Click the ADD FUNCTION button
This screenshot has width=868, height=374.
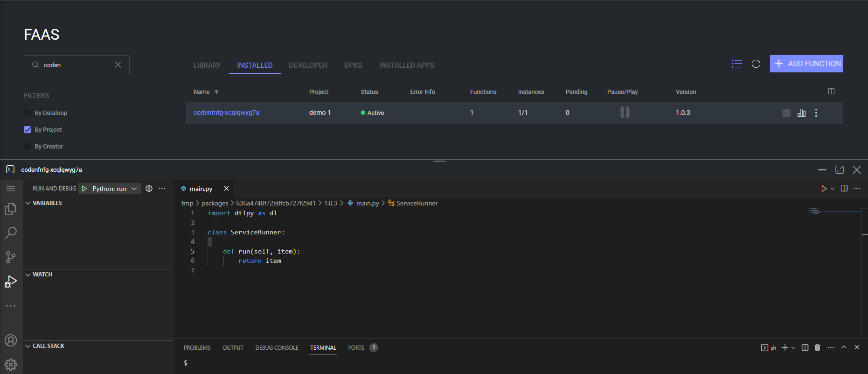pyautogui.click(x=806, y=64)
